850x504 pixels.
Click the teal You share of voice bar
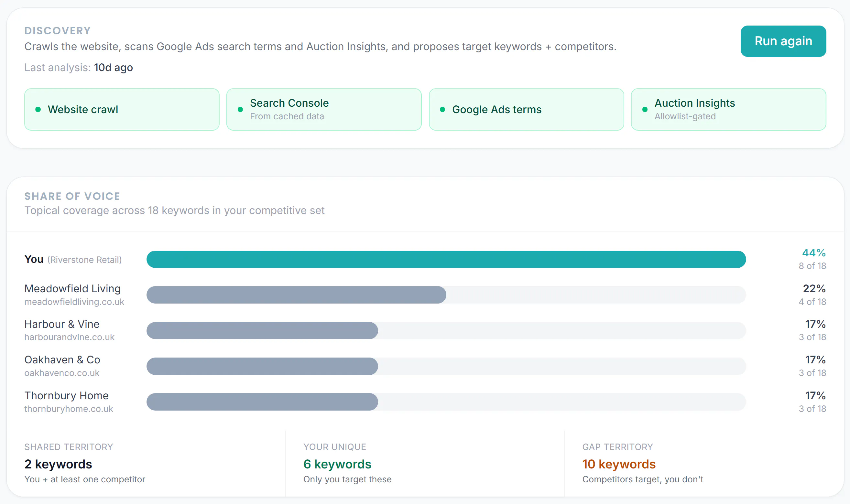tap(446, 260)
